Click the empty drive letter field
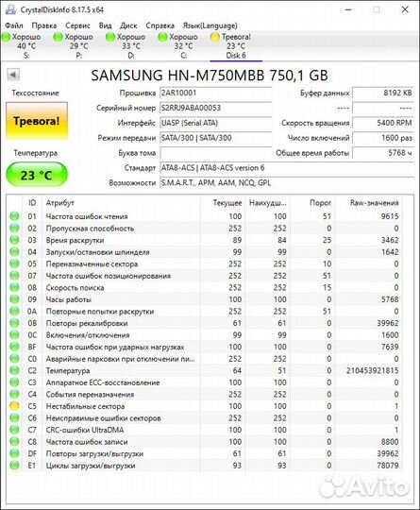The height and width of the screenshot is (510, 420). [216, 153]
